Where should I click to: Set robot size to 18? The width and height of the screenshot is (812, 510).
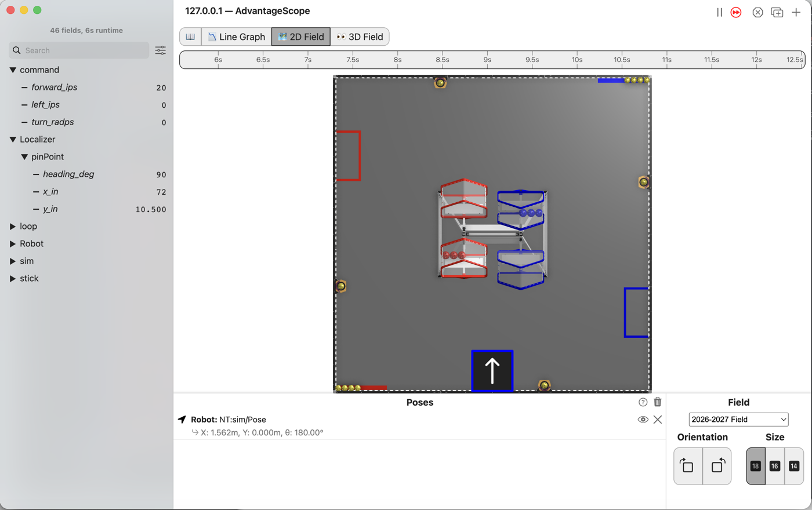(x=756, y=466)
